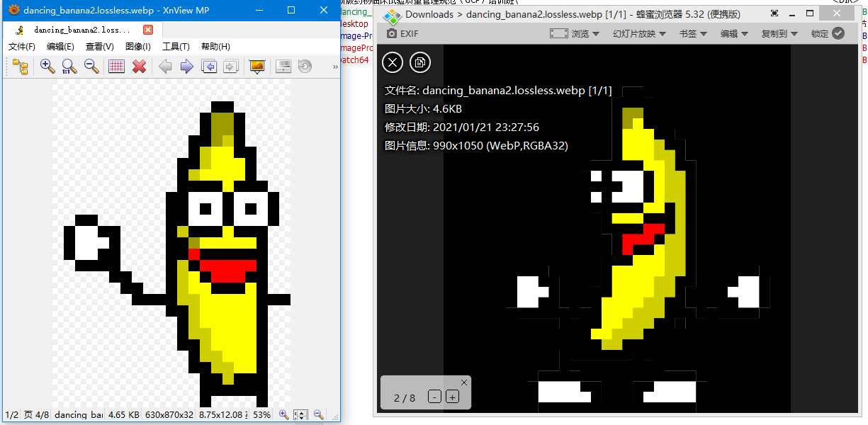The image size is (868, 425).
Task: Open the 图像(I) menu
Action: click(138, 47)
